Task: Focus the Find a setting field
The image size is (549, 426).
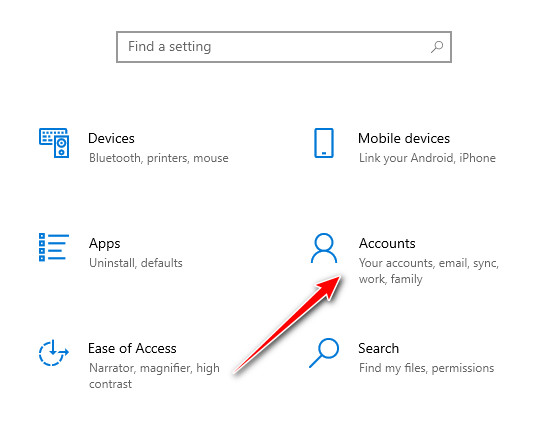Action: click(x=284, y=47)
